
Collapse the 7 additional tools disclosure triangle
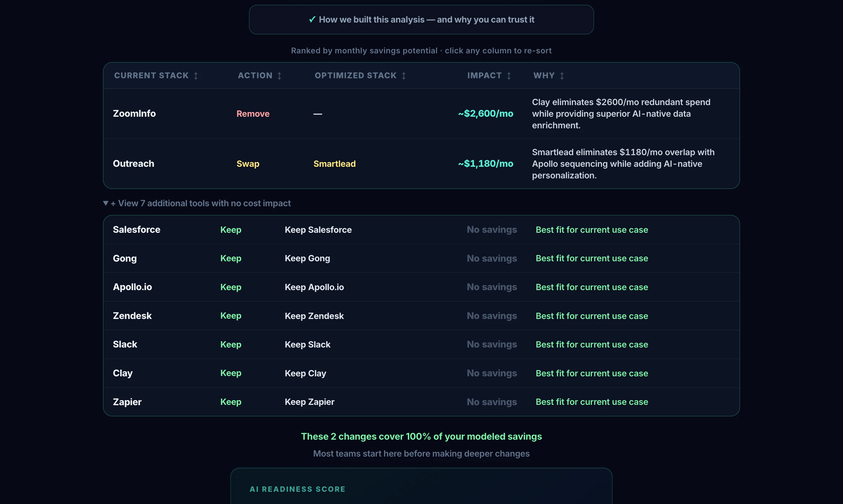point(106,203)
